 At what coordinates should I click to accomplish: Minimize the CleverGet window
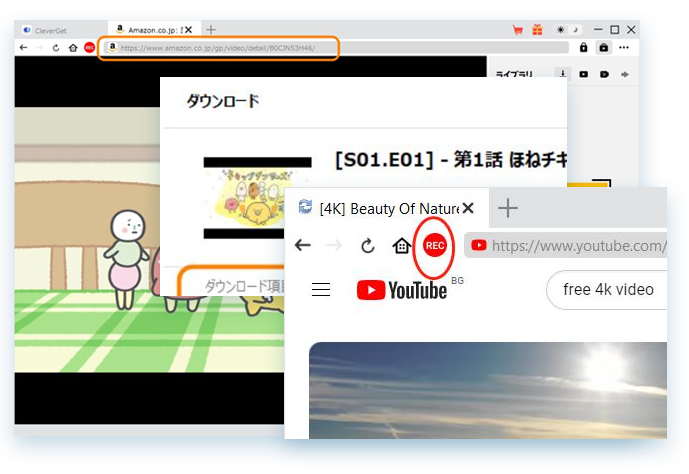coord(598,30)
